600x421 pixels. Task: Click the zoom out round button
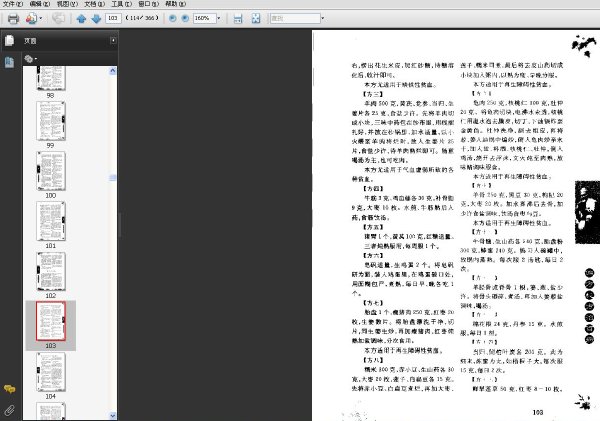pyautogui.click(x=173, y=18)
